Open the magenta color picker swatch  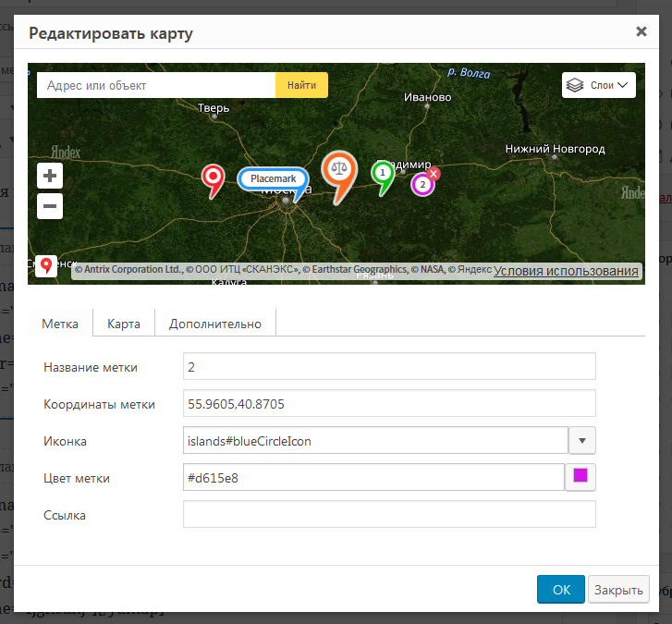[x=580, y=477]
